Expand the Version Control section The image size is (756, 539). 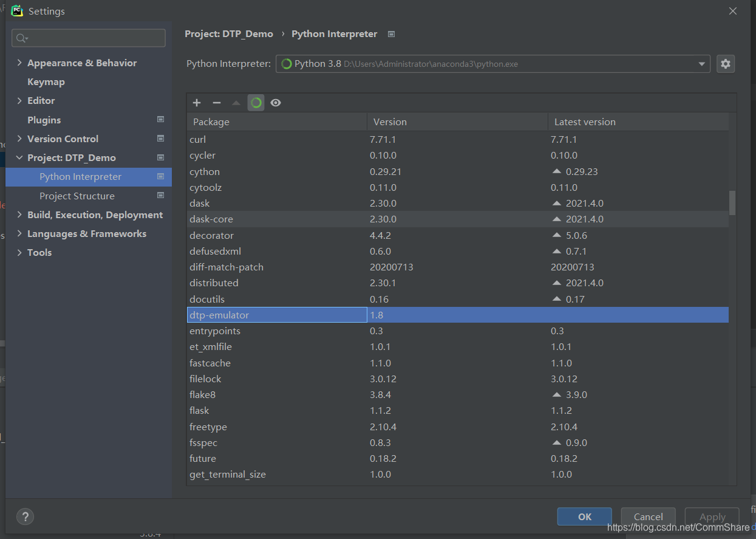click(19, 139)
